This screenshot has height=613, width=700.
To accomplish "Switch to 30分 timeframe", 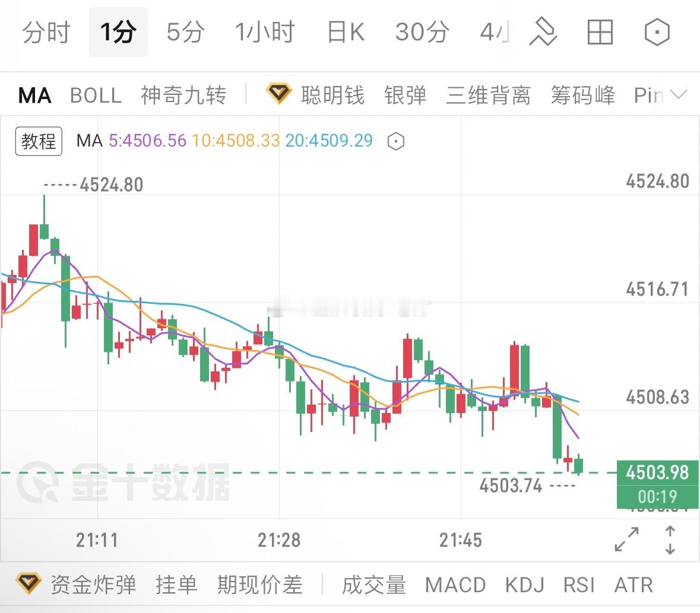I will pyautogui.click(x=422, y=32).
